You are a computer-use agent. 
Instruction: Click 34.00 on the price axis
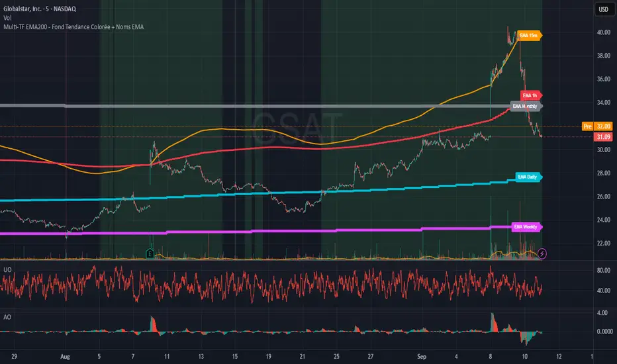pyautogui.click(x=603, y=103)
